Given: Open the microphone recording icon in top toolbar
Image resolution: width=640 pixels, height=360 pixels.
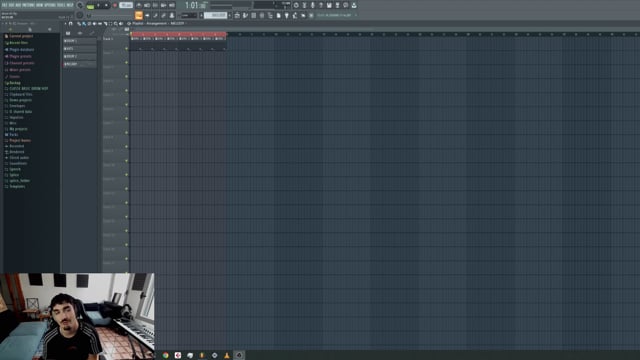Looking at the screenshot, I should pyautogui.click(x=313, y=5).
